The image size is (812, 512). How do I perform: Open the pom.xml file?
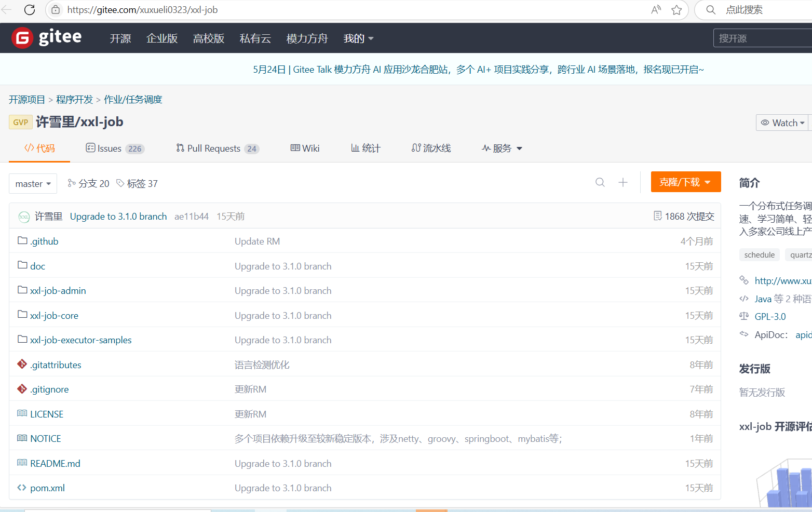click(47, 488)
